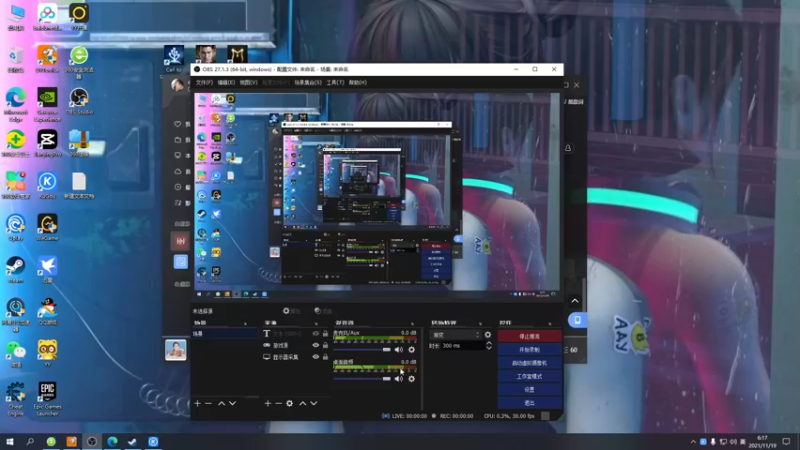Toggle the lock on the 游戏源 source
The width and height of the screenshot is (800, 450).
[326, 345]
